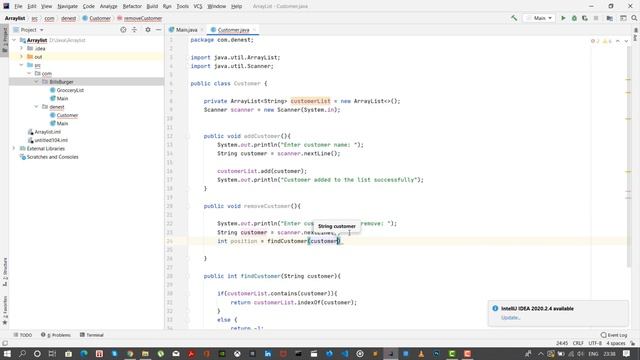Screen dimensions: 640x360
Task: Collapse the com package
Action: click(x=29, y=73)
